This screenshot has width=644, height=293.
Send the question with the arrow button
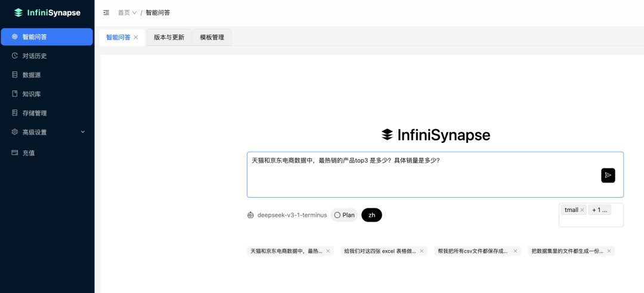[608, 175]
